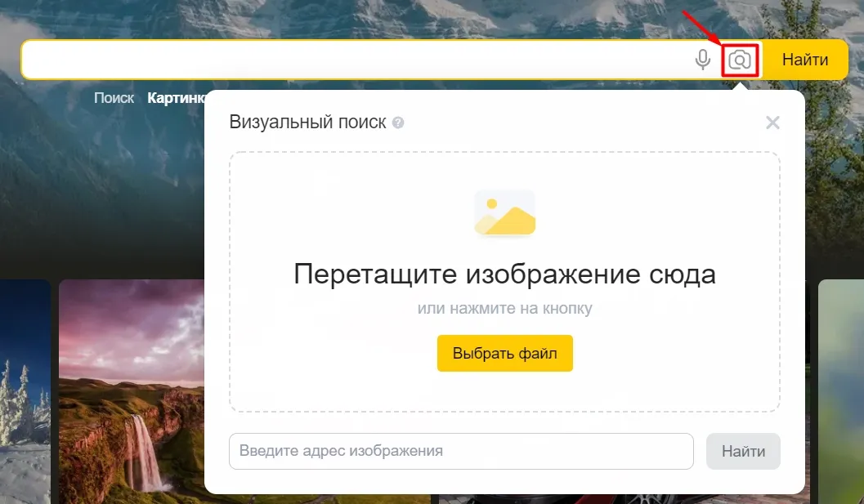Open the snowy trees thumbnail
Viewport: 864px width, 504px height.
[25, 391]
